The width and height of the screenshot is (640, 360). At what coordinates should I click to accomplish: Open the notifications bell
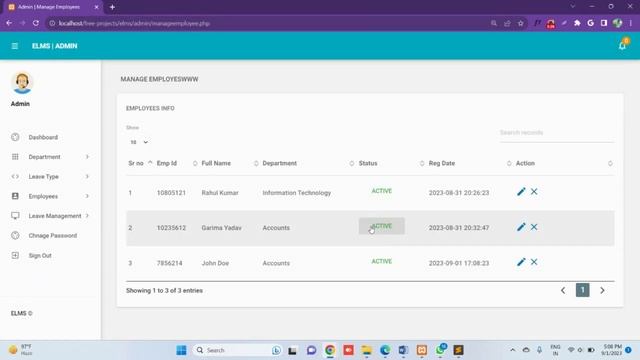pos(622,45)
